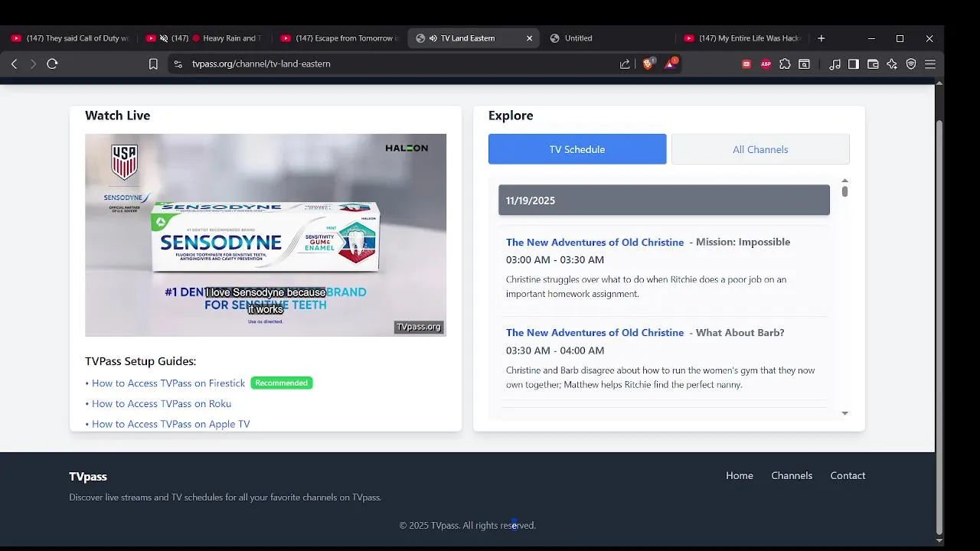980x551 pixels.
Task: Click the '03:30 AM - 04:00 AM' time text
Action: point(555,350)
